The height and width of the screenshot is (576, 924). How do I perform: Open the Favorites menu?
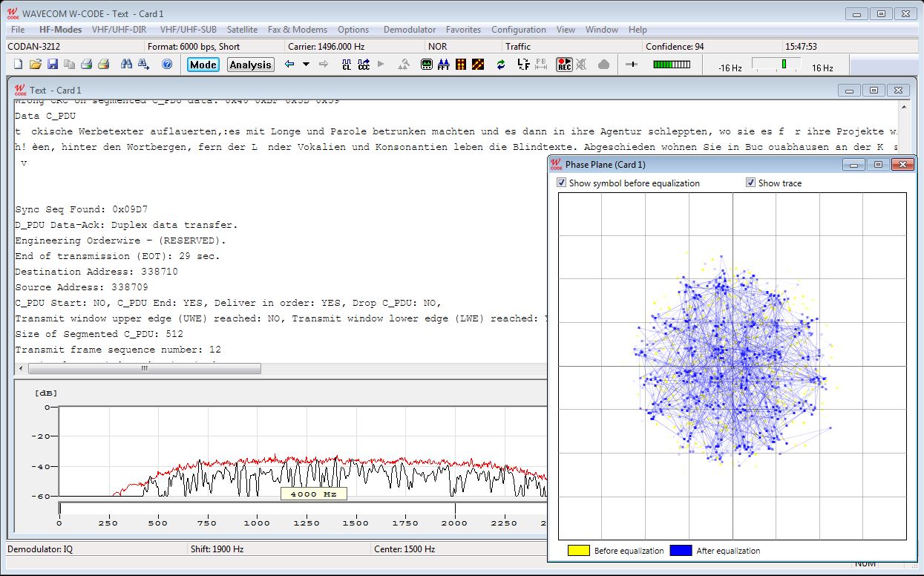(x=463, y=30)
